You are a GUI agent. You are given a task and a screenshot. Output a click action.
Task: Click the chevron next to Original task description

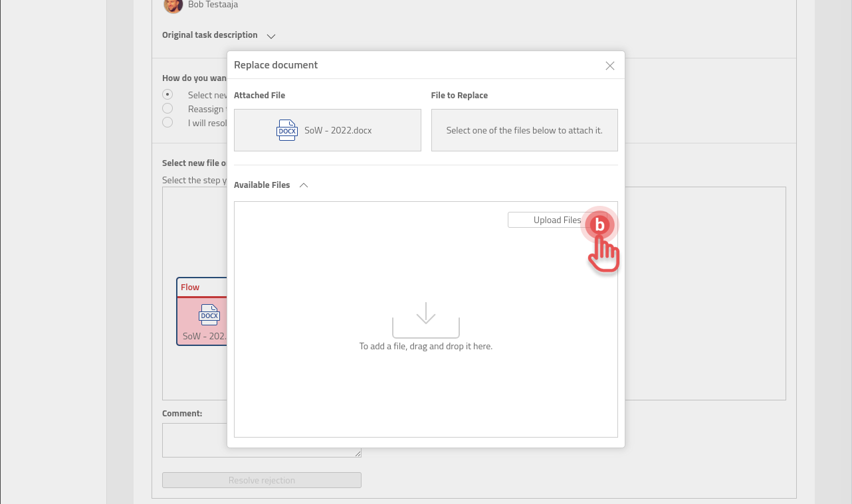coord(270,37)
